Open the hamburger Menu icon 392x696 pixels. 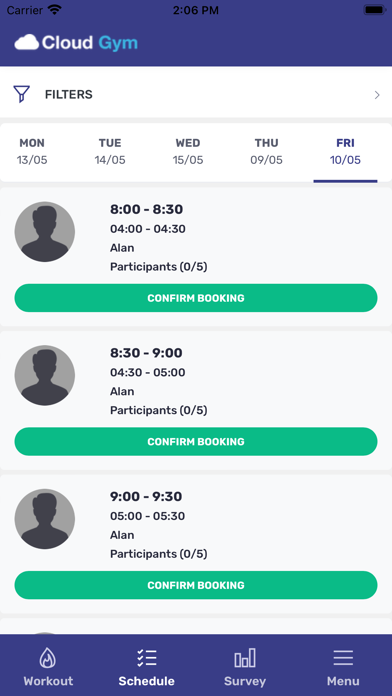343,658
